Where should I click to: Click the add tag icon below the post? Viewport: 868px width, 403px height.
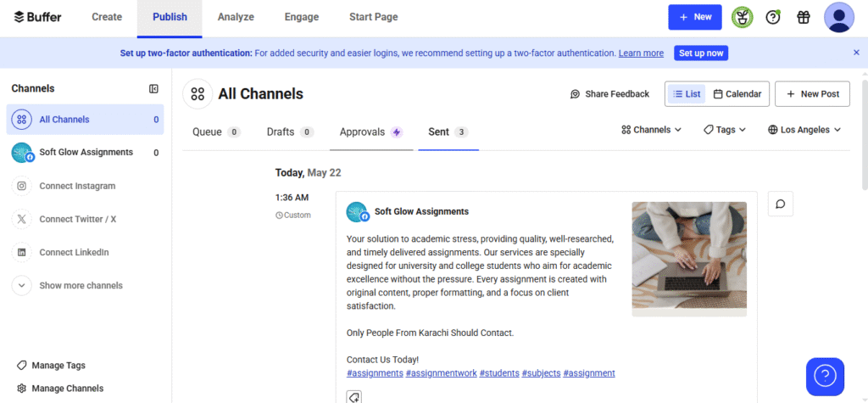[x=354, y=397]
